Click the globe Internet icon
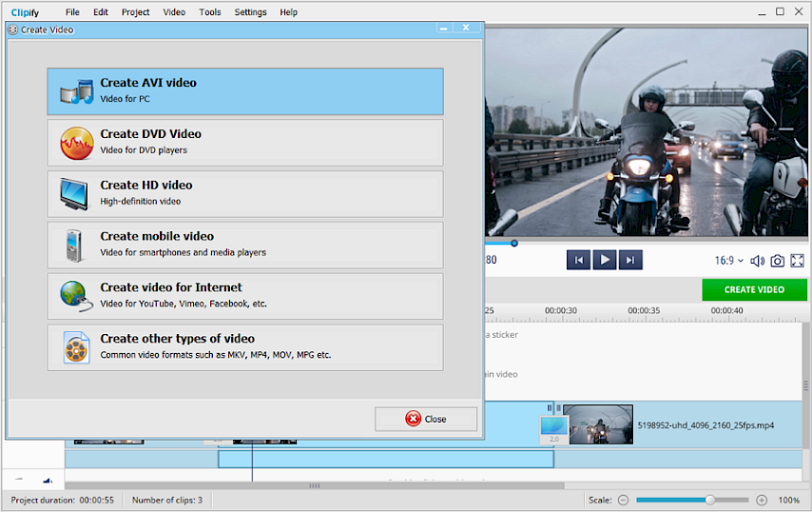The width and height of the screenshot is (812, 512). click(x=76, y=296)
